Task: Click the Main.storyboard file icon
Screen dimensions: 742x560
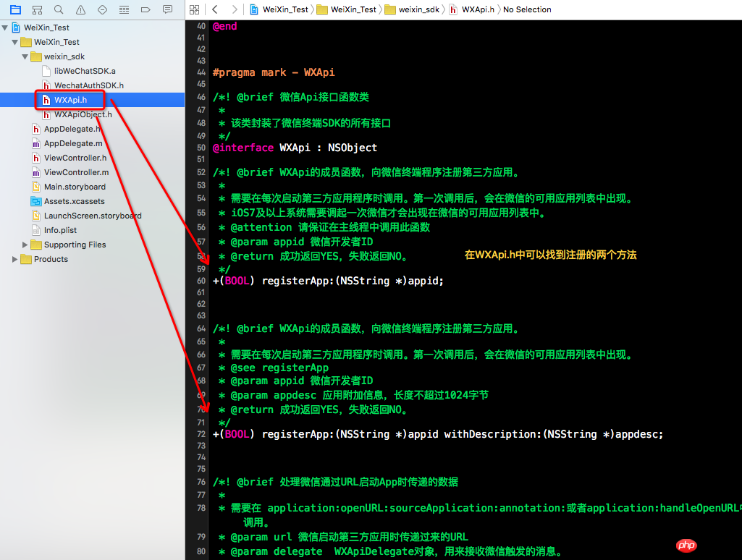Action: tap(36, 187)
